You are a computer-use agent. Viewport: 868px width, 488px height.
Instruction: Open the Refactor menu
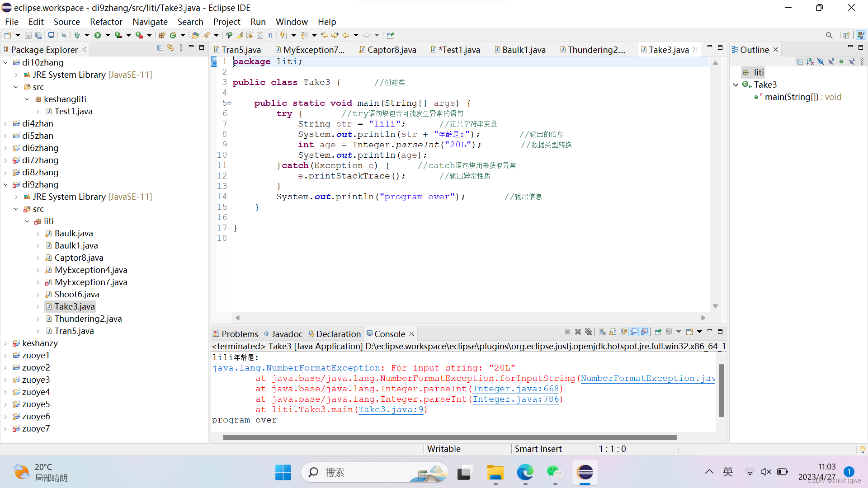[106, 22]
